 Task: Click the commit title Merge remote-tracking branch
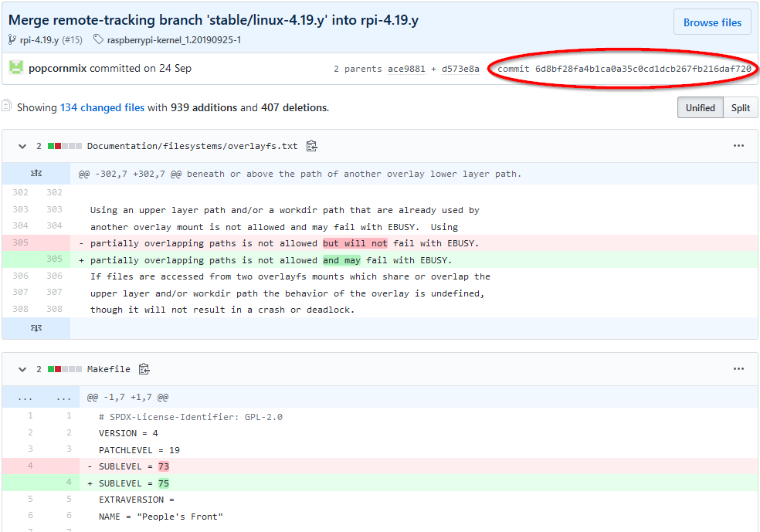213,20
